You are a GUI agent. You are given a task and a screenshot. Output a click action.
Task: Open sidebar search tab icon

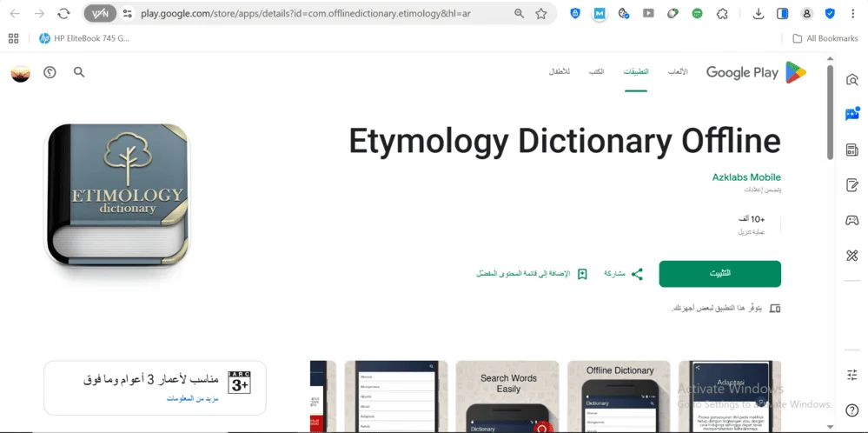coord(852,80)
